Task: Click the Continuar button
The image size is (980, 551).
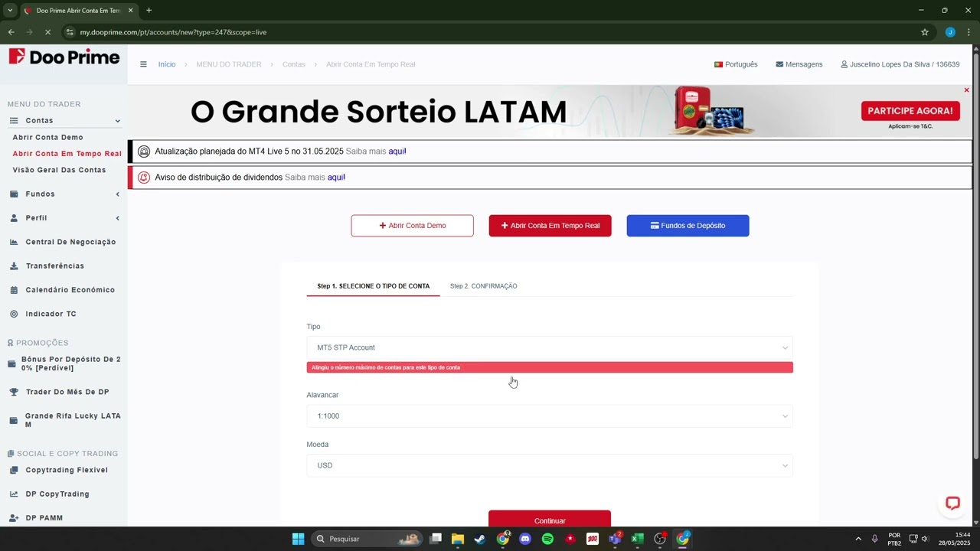Action: coord(550,520)
